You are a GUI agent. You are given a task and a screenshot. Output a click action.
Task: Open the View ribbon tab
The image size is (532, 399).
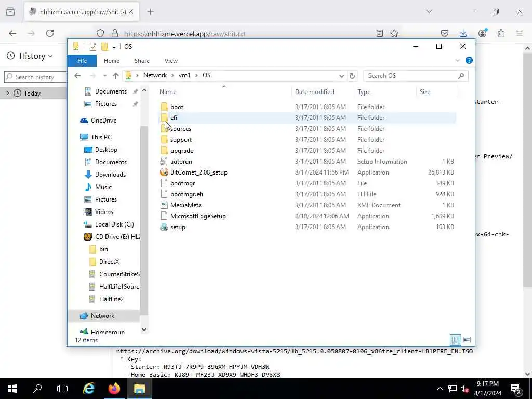[171, 61]
